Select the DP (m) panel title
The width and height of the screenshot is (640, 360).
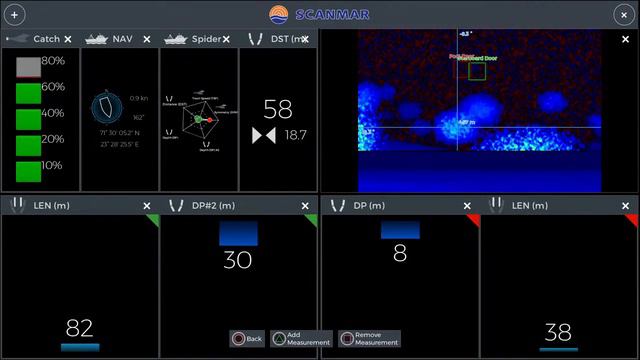tap(369, 205)
